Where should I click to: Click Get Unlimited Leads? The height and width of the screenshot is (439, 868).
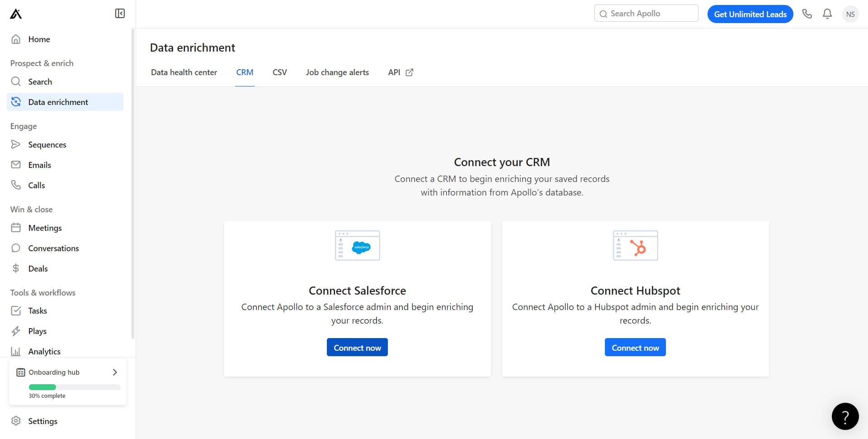coord(750,14)
